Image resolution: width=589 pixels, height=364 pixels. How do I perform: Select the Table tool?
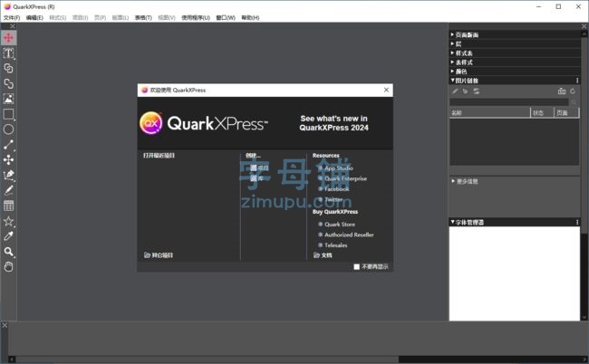tap(8, 206)
